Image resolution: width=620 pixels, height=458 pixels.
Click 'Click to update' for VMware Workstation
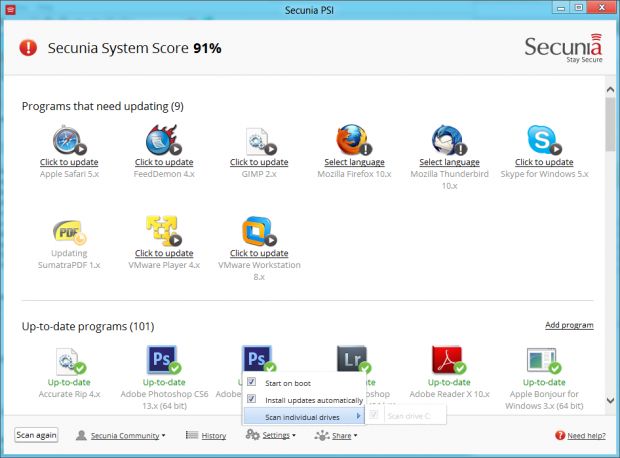pyautogui.click(x=259, y=253)
